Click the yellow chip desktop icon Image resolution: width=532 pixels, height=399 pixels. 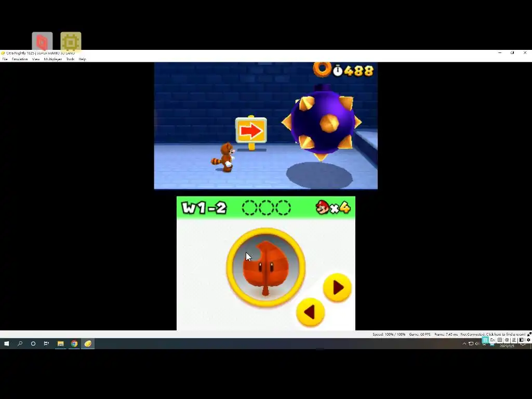tap(71, 42)
